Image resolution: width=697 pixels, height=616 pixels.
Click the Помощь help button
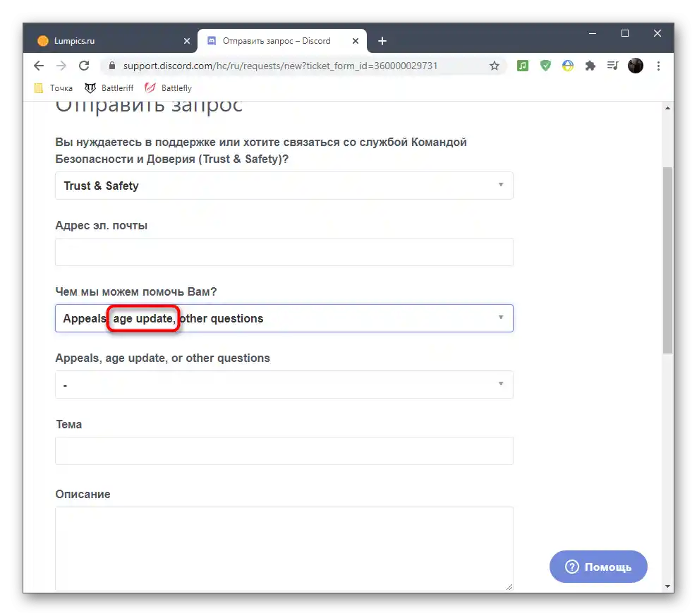click(x=598, y=567)
